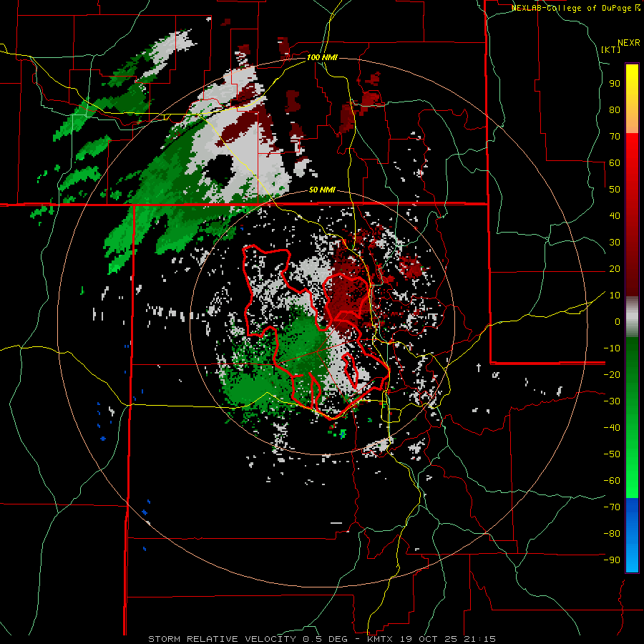This screenshot has width=644, height=644.
Task: Select the -40 value on the velocity scale
Action: coord(612,428)
